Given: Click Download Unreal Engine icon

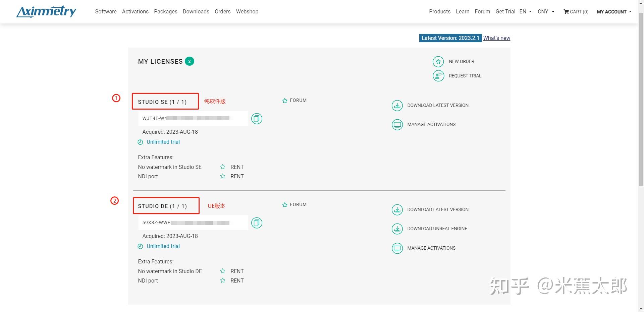Looking at the screenshot, I should pyautogui.click(x=397, y=229).
